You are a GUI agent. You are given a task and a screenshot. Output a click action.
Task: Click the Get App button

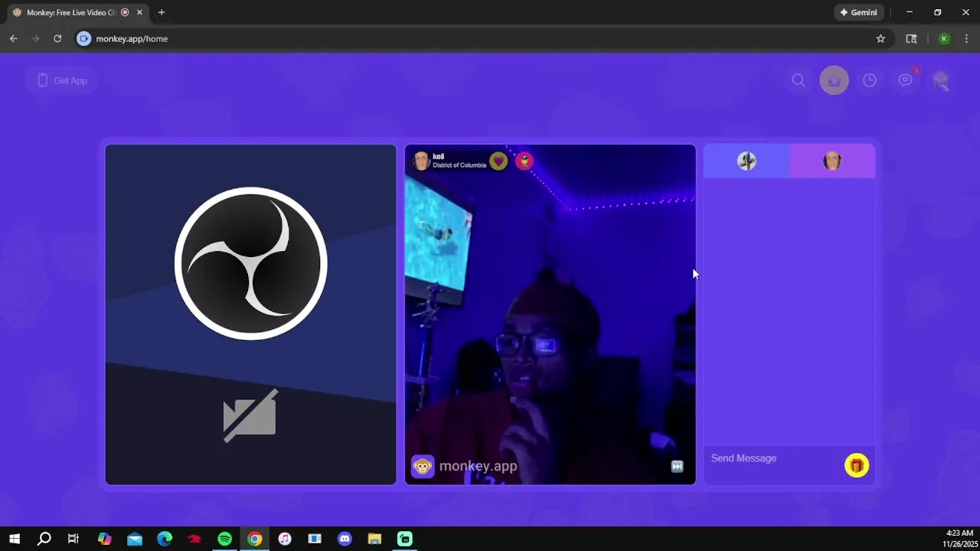(62, 80)
